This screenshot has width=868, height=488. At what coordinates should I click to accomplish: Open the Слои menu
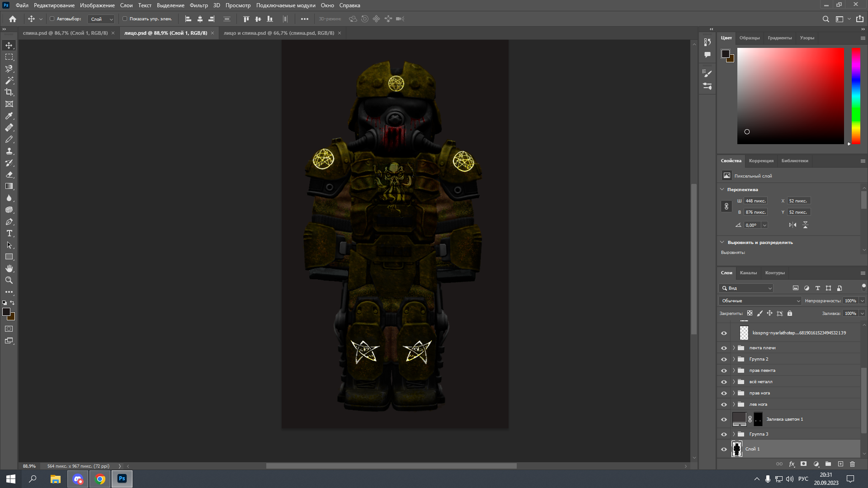tap(126, 5)
